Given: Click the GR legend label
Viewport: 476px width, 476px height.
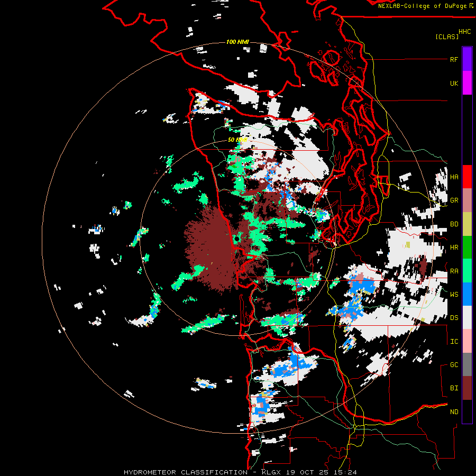Looking at the screenshot, I should coord(454,200).
